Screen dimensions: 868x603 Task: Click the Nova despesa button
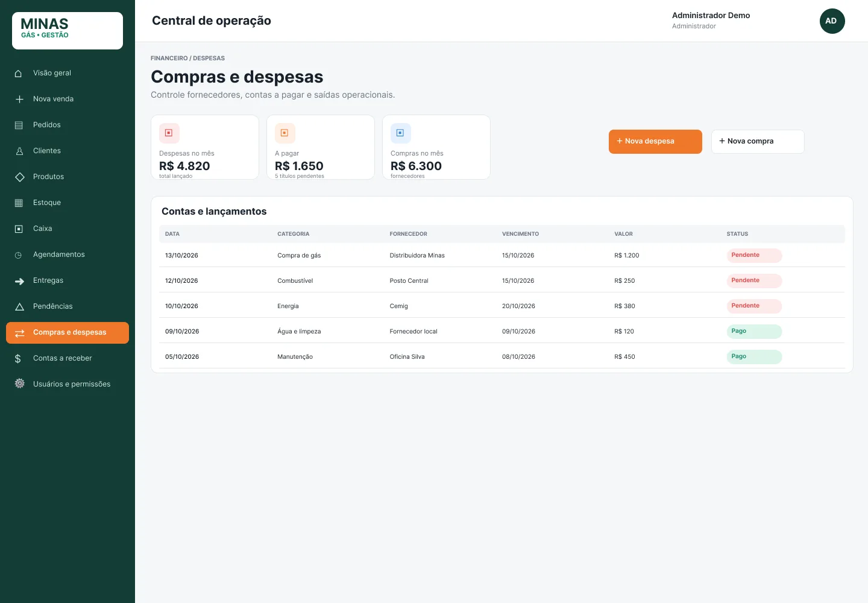click(655, 142)
